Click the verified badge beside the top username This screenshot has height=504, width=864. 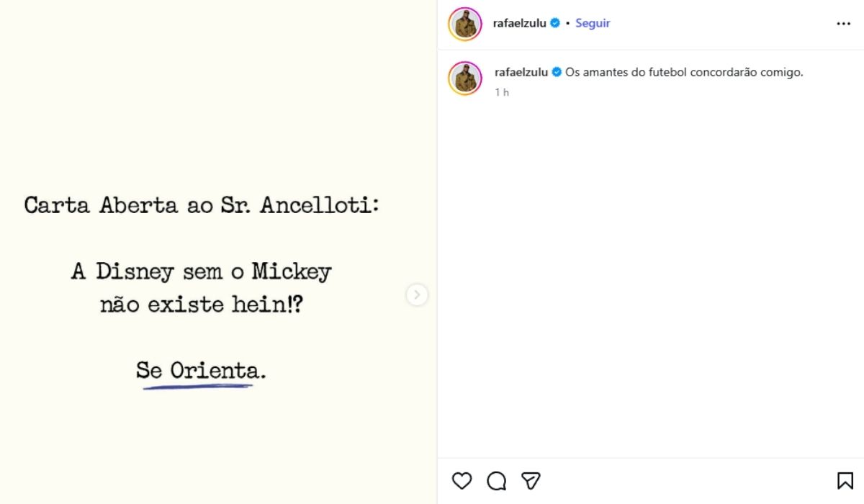point(554,22)
